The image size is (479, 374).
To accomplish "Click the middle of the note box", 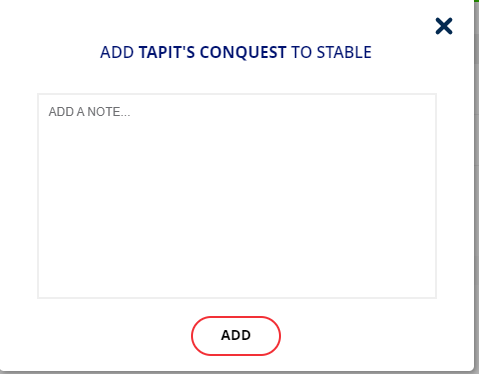I will (237, 196).
